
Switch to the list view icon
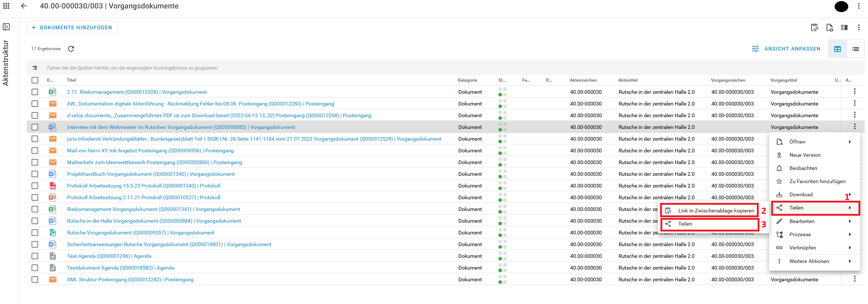pos(856,49)
